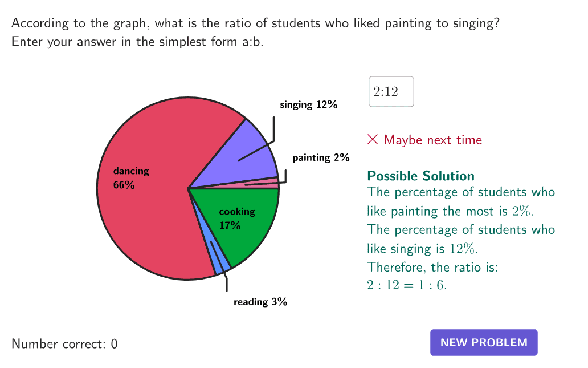The height and width of the screenshot is (368, 588).
Task: Click the "singing 12%" chart label
Action: [x=308, y=104]
